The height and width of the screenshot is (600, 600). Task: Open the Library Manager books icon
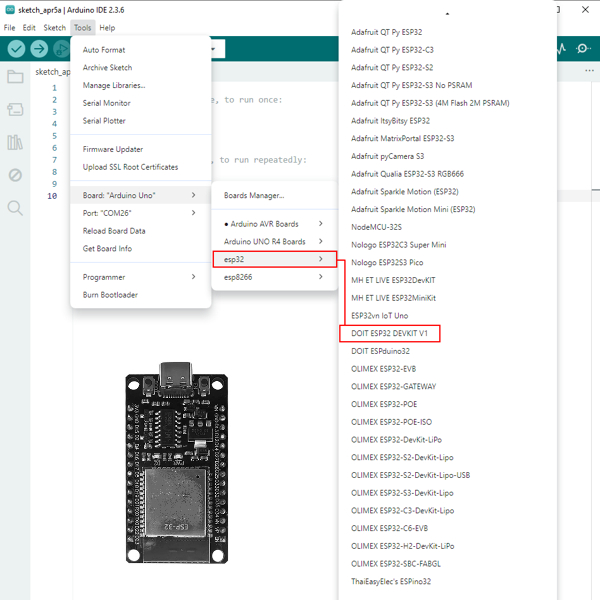(15, 142)
